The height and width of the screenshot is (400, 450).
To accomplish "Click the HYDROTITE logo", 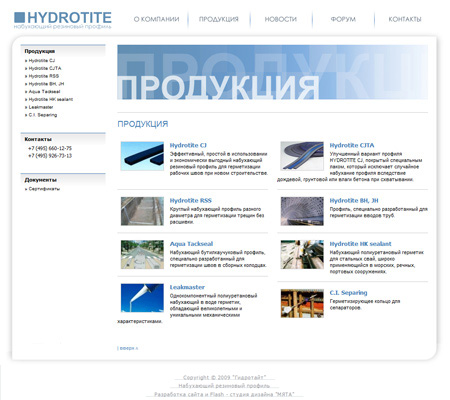I will (x=63, y=20).
